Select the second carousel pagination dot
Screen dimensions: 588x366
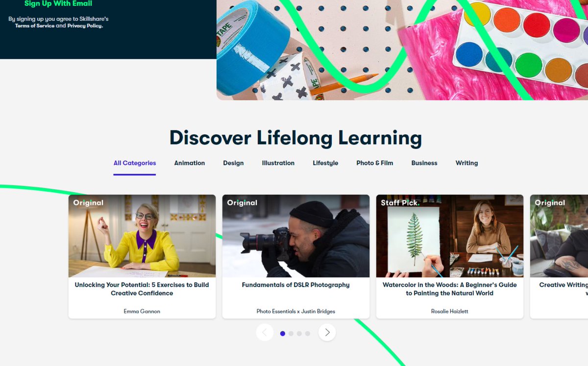click(x=291, y=334)
